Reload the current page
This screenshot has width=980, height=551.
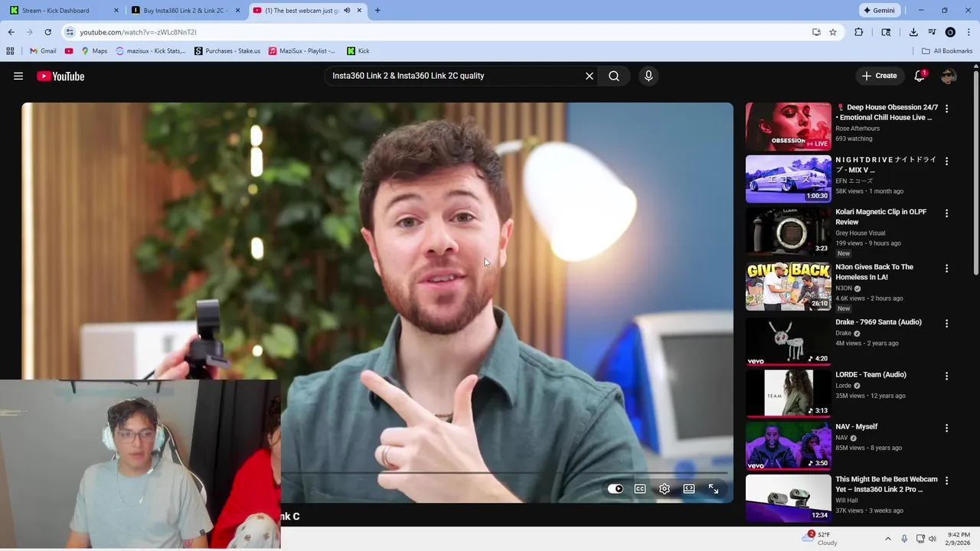[47, 32]
